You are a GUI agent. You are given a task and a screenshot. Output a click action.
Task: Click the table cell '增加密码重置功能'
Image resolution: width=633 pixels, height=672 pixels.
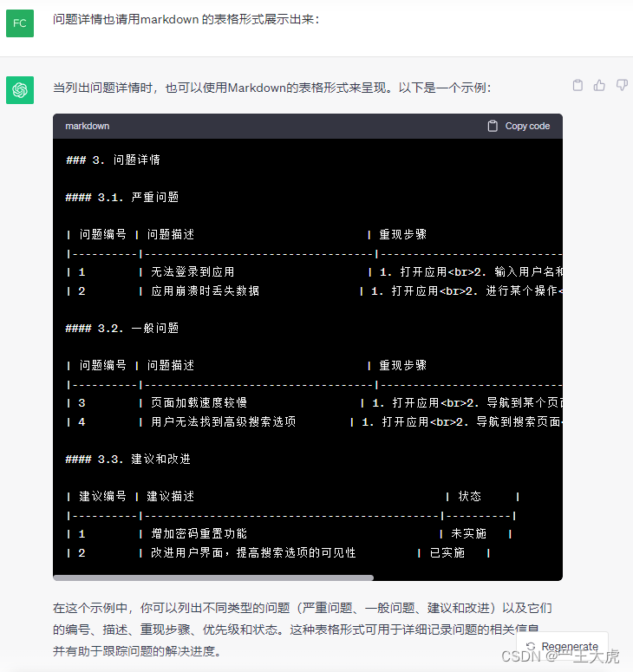199,533
